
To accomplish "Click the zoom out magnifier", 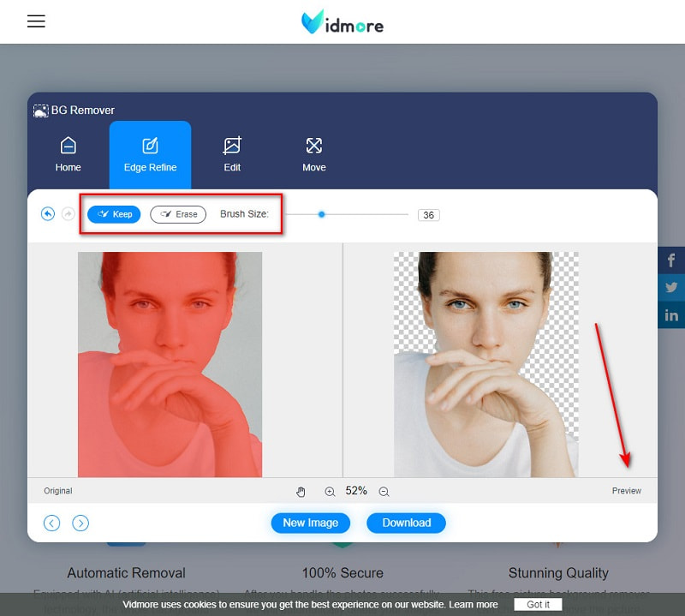I will [384, 492].
